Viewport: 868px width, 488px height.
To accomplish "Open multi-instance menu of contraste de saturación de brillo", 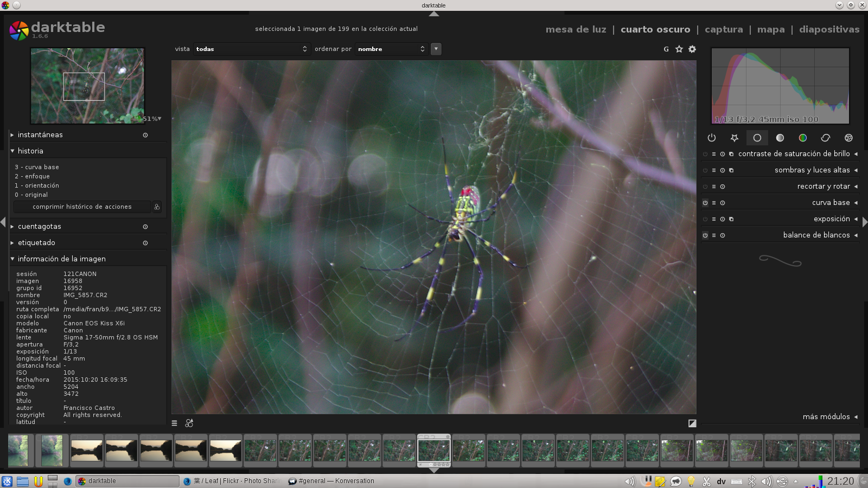I will tap(731, 154).
